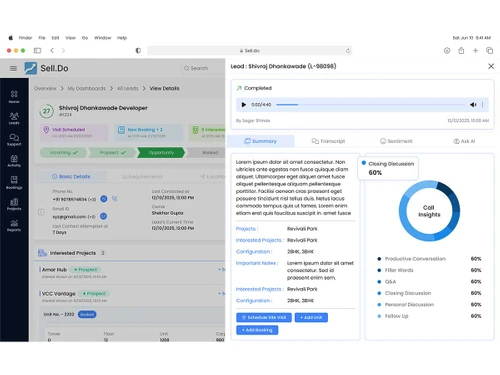Click the call icon beside phone number
Screen dimensions: 500x375
pos(114,199)
